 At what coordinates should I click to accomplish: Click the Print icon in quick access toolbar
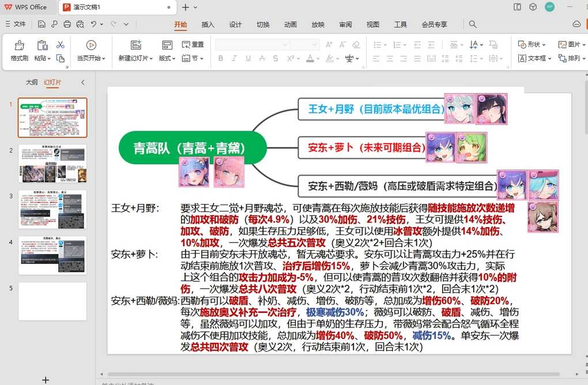click(67, 24)
